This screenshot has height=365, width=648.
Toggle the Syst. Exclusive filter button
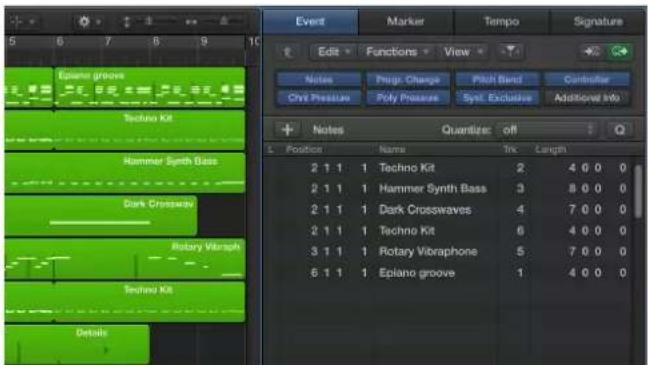[x=497, y=98]
